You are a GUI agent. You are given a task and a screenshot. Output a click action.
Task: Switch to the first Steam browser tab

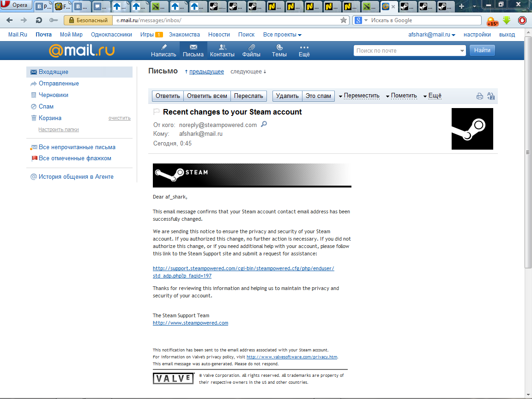click(x=218, y=6)
